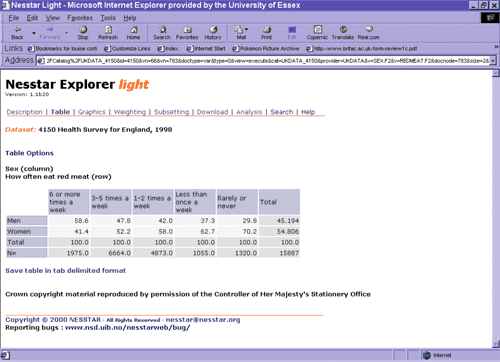Click the 58.6 cell for Men
Viewport: 500px width, 362px height.
pyautogui.click(x=69, y=221)
